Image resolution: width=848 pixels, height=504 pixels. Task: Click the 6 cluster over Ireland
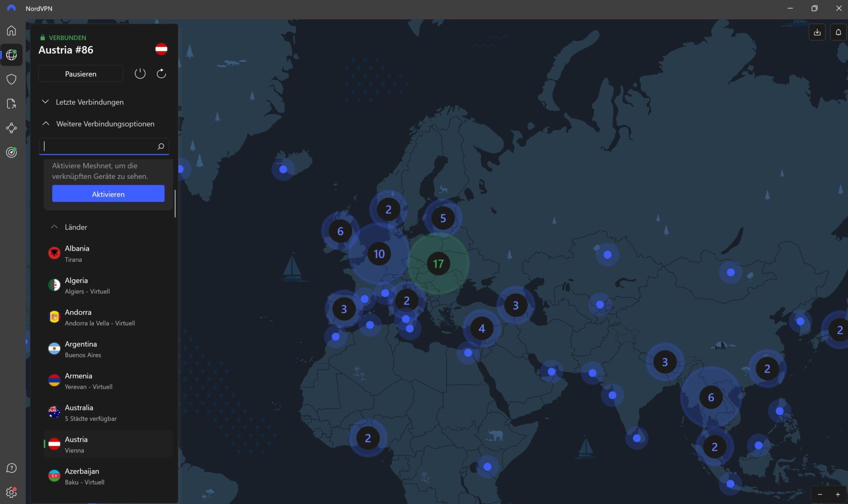coord(340,231)
